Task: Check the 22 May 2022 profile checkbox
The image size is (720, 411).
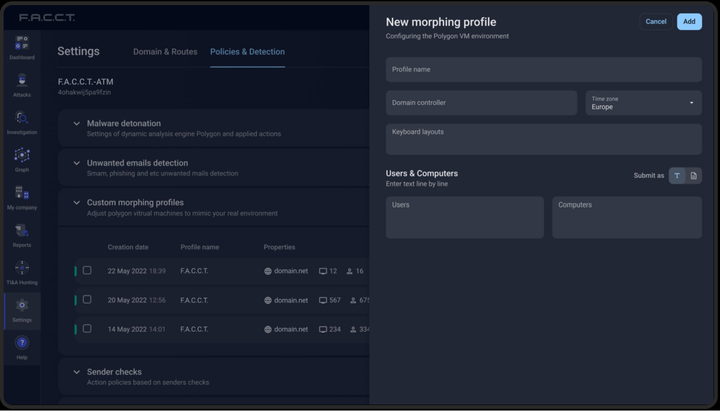Action: click(x=87, y=271)
